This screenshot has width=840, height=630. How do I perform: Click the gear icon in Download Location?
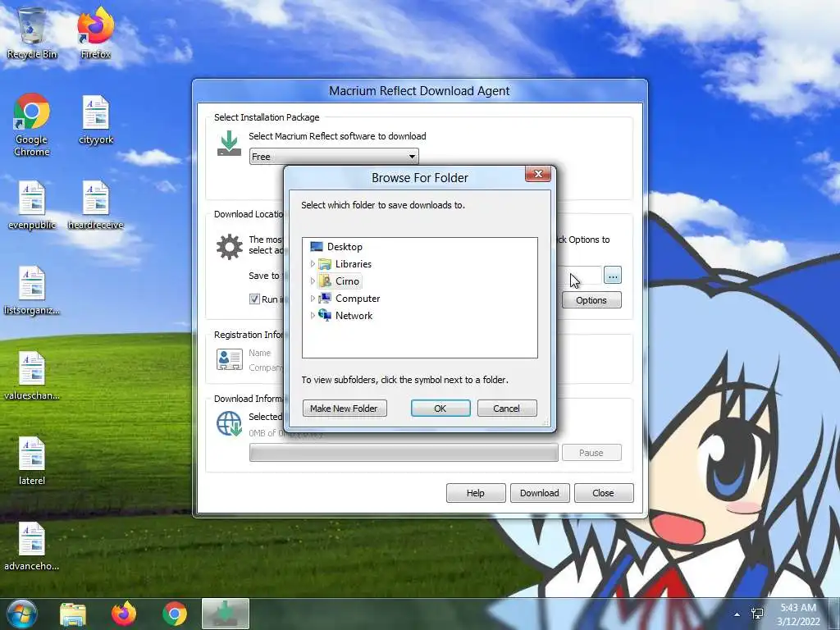coord(230,247)
